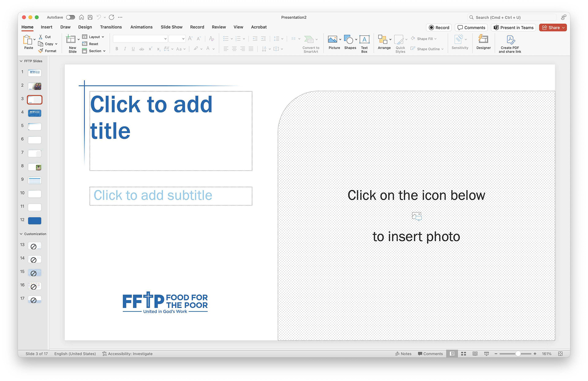This screenshot has height=381, width=588.
Task: Open the Transitions tab
Action: point(111,27)
